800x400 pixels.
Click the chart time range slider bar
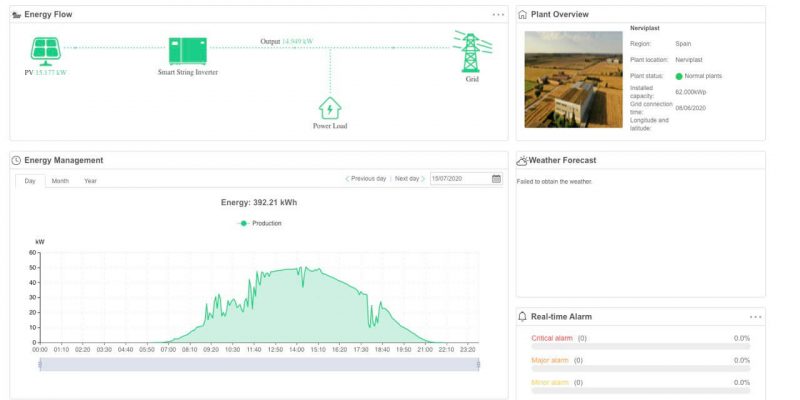pos(259,364)
